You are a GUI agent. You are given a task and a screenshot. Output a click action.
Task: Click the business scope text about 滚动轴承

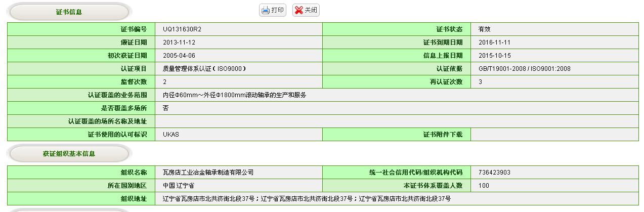(x=234, y=95)
